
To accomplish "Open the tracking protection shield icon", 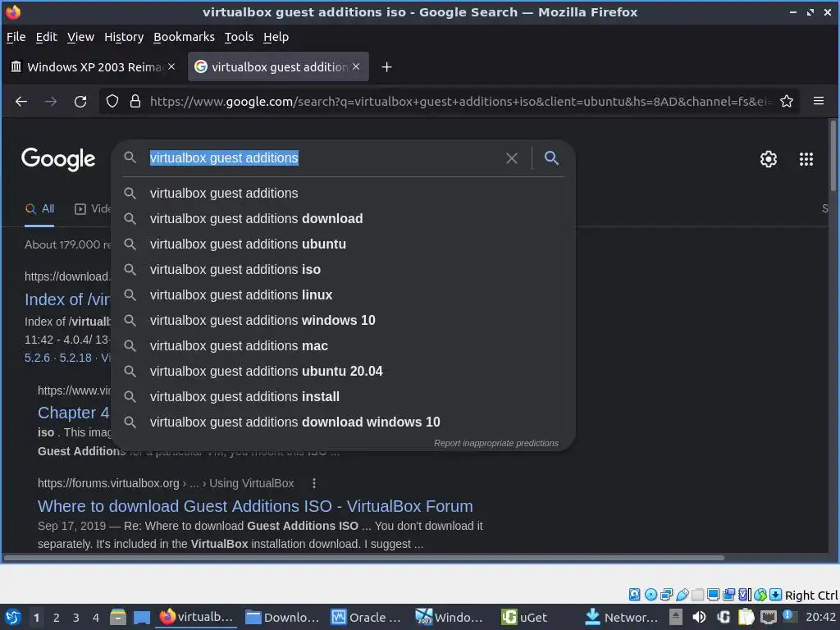I will [x=112, y=101].
